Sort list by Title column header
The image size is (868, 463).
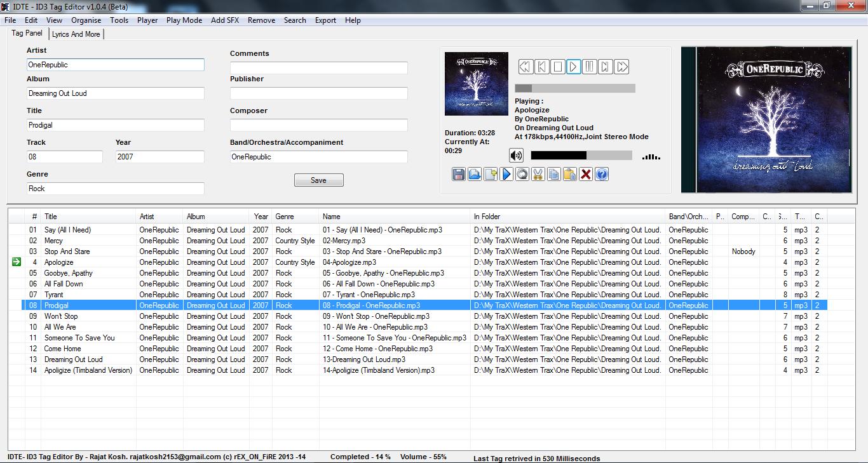tap(88, 216)
